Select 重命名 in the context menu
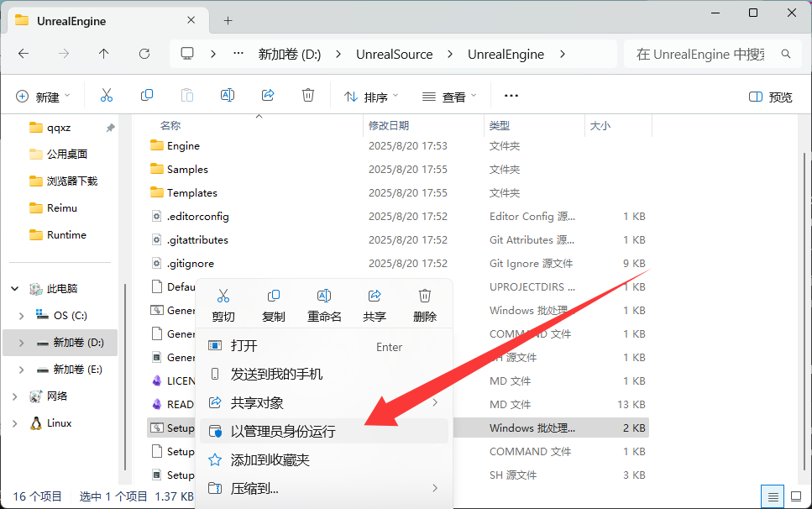The height and width of the screenshot is (509, 812). [x=324, y=306]
